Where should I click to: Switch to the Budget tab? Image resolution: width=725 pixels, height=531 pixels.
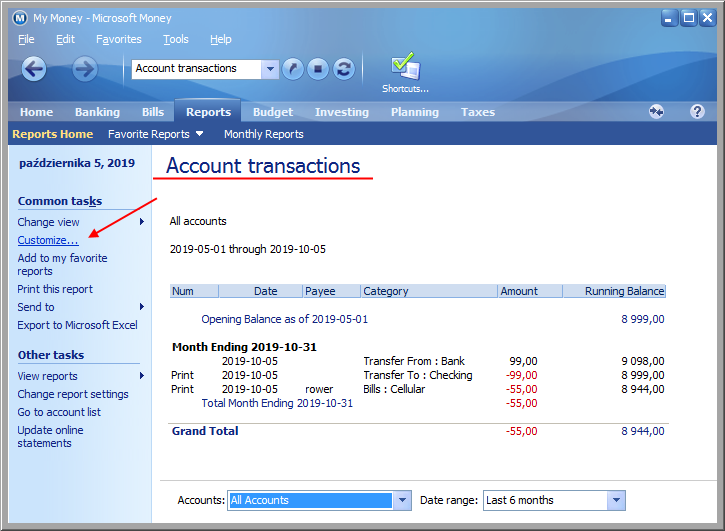pos(273,112)
